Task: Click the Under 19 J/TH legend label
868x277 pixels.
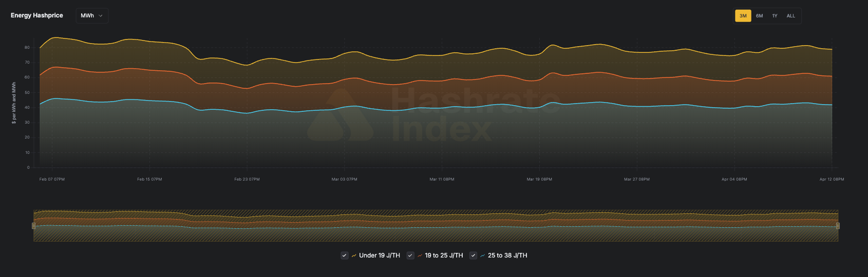Action: tap(379, 255)
